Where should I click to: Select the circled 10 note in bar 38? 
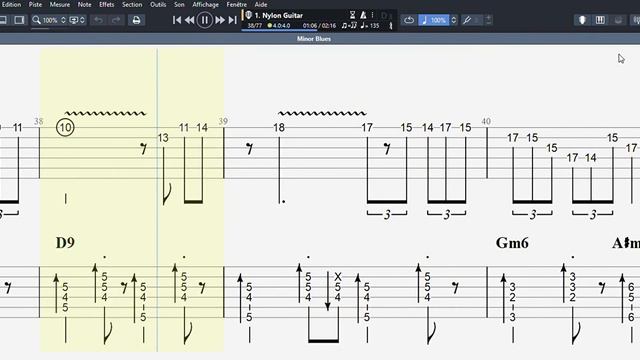click(65, 128)
